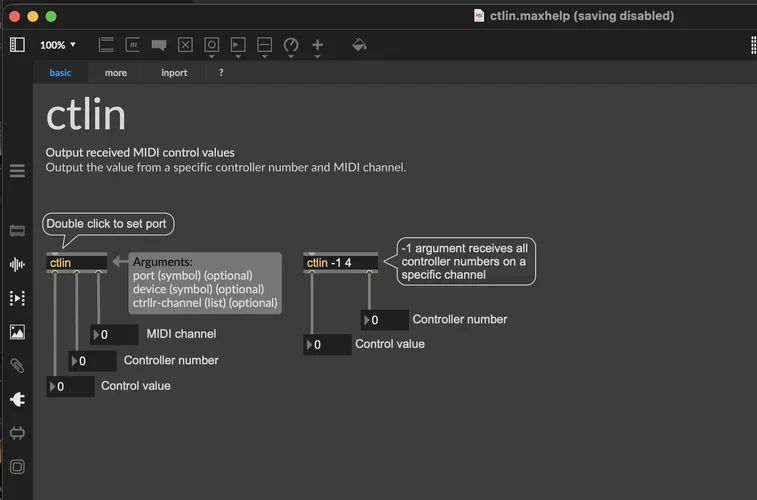
Task: Click the rounded square sidebar icon
Action: click(x=17, y=467)
